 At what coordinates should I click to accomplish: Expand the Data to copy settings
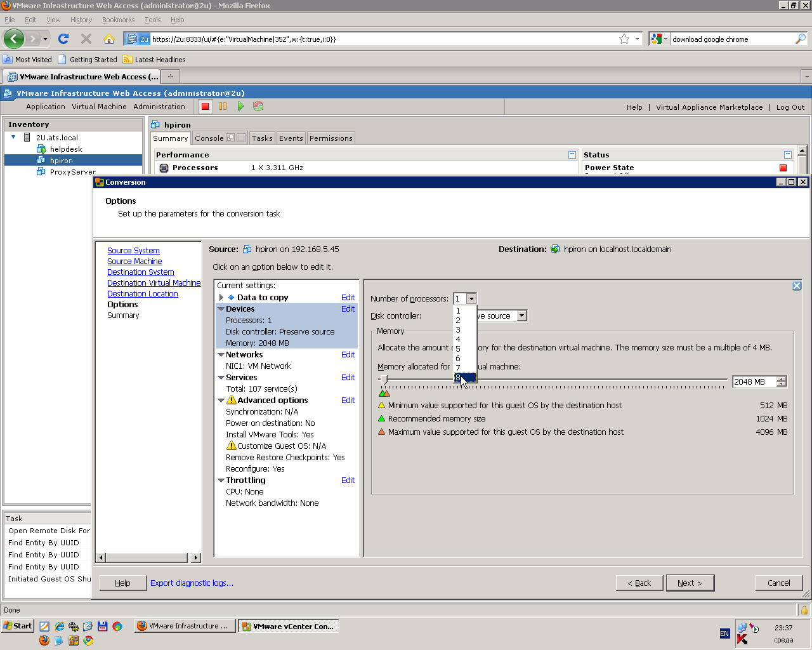click(x=221, y=297)
